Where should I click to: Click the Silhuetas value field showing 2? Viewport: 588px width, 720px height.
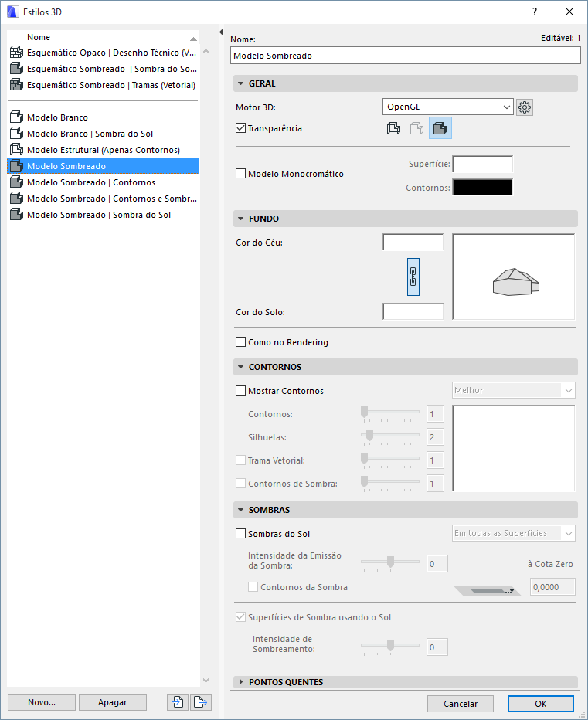pyautogui.click(x=435, y=437)
